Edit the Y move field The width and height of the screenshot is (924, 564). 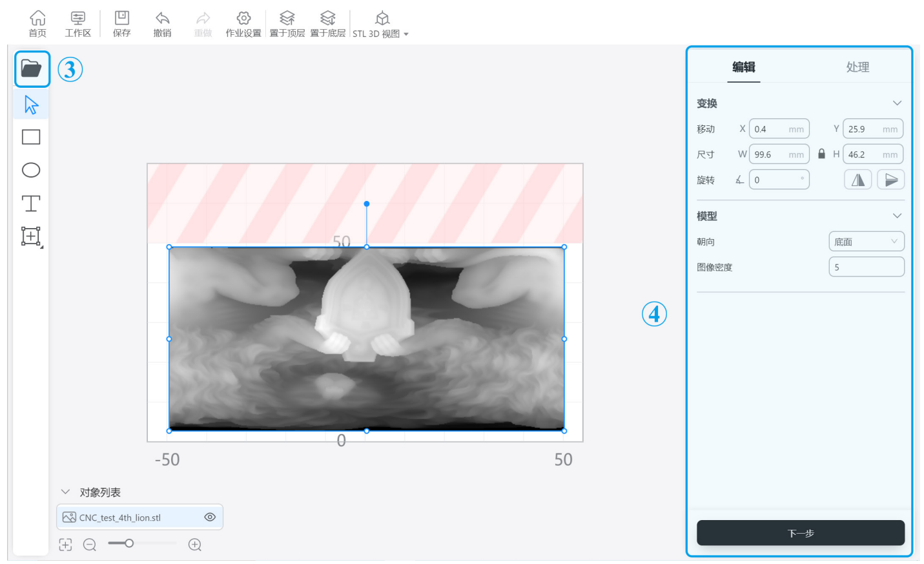click(x=873, y=129)
